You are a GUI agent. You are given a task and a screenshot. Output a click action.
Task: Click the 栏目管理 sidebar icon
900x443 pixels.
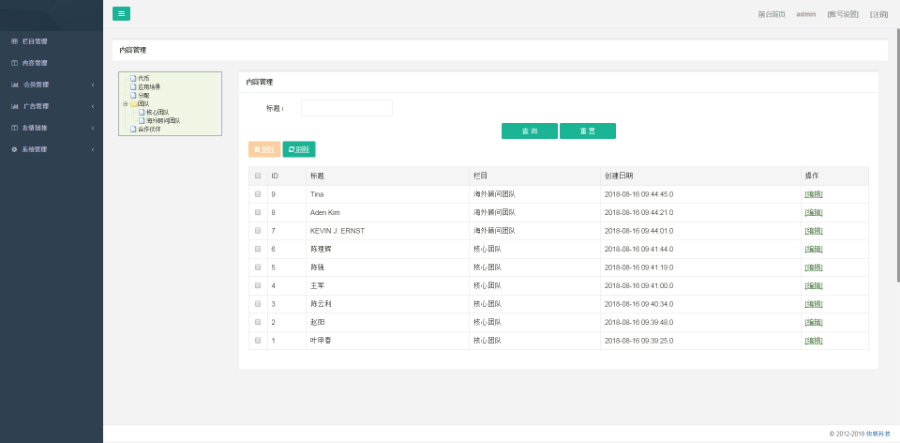pos(14,42)
